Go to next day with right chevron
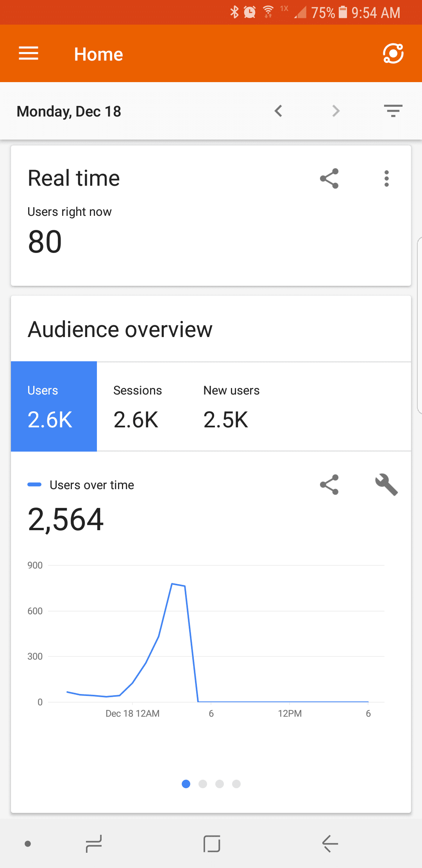This screenshot has width=422, height=868. (x=336, y=111)
